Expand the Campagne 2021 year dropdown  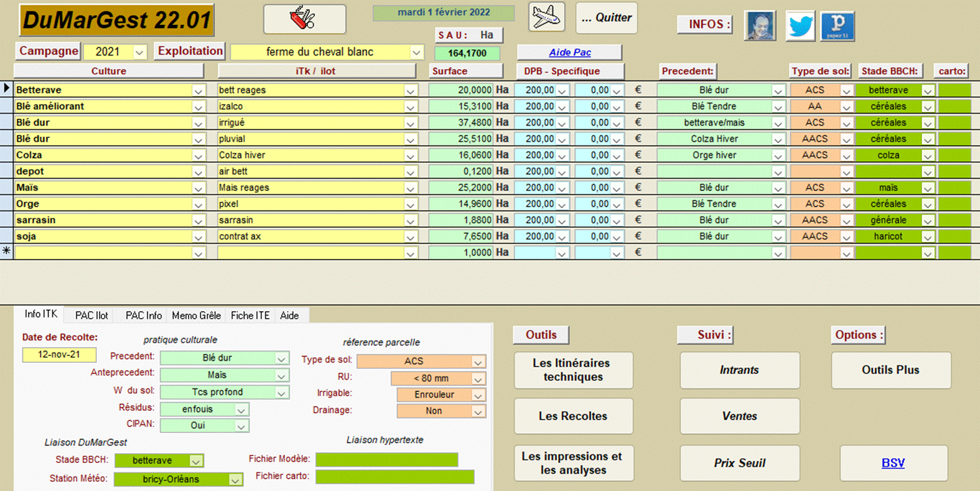pos(139,52)
